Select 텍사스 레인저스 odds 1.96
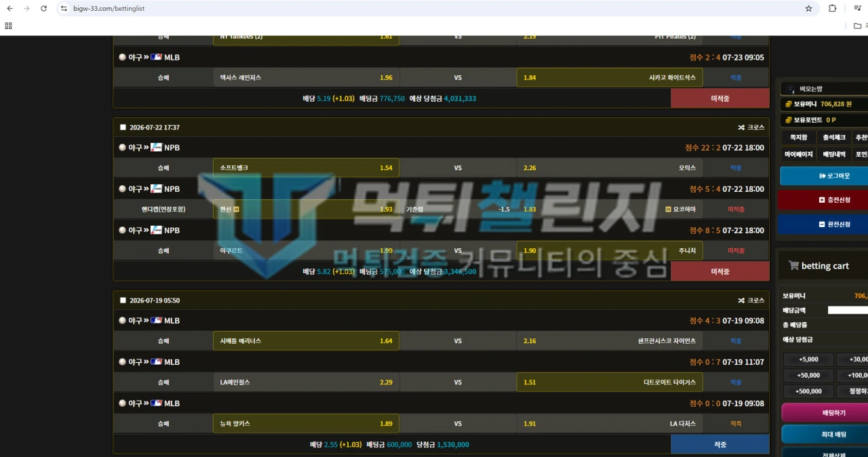Image resolution: width=868 pixels, height=457 pixels. (306, 78)
